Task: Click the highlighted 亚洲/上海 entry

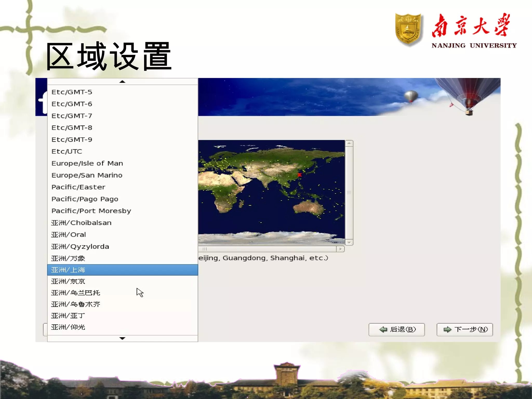Action: [122, 270]
